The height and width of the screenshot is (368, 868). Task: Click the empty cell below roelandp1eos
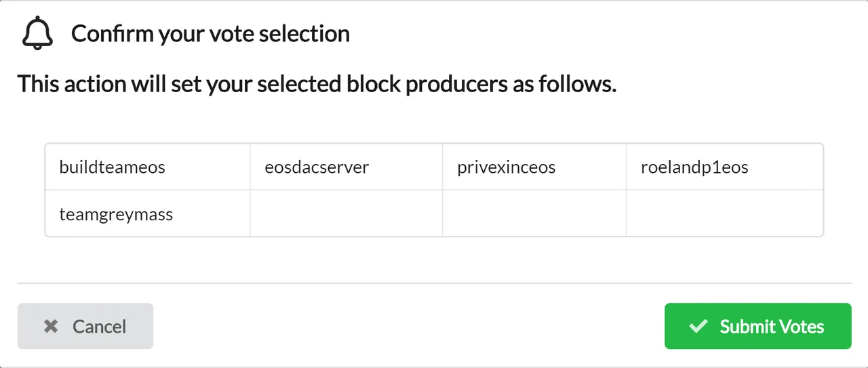pyautogui.click(x=725, y=213)
